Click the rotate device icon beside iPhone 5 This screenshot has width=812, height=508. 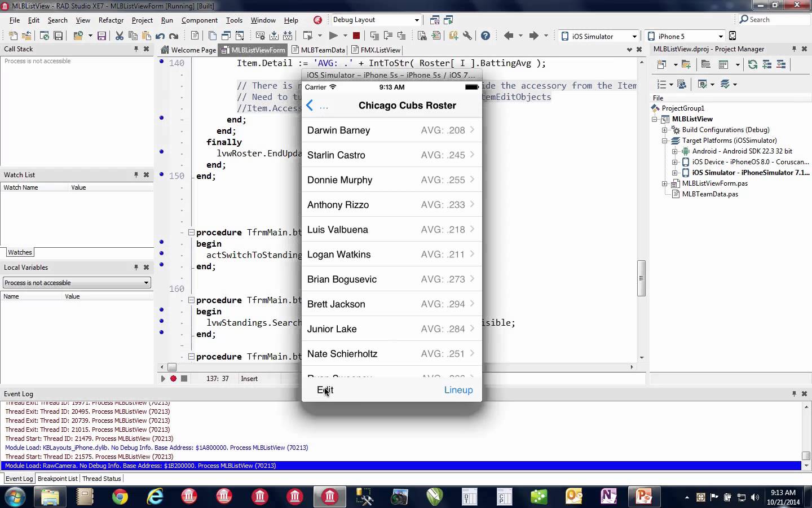732,36
